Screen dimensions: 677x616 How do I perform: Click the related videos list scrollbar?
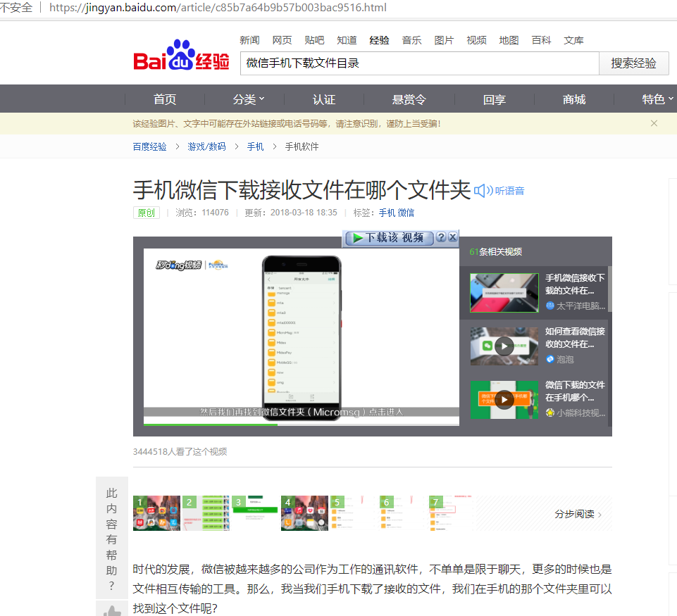pos(609,289)
